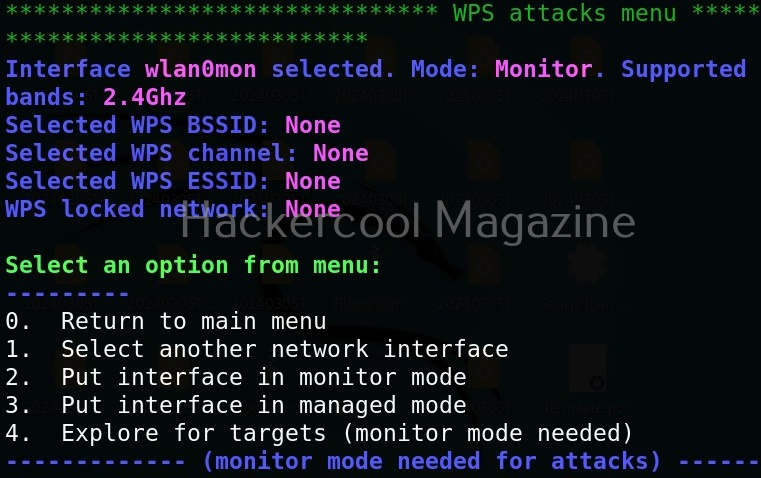Viewport: 761px width, 478px height.
Task: Select 'Select another network interface' menu line
Action: (257, 349)
